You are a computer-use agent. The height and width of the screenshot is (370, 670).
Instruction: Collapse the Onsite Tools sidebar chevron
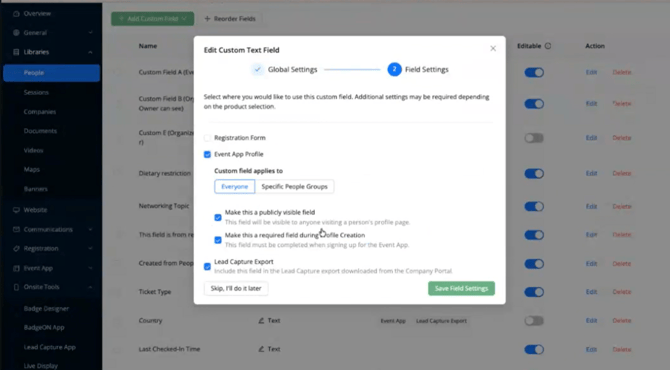(90, 287)
